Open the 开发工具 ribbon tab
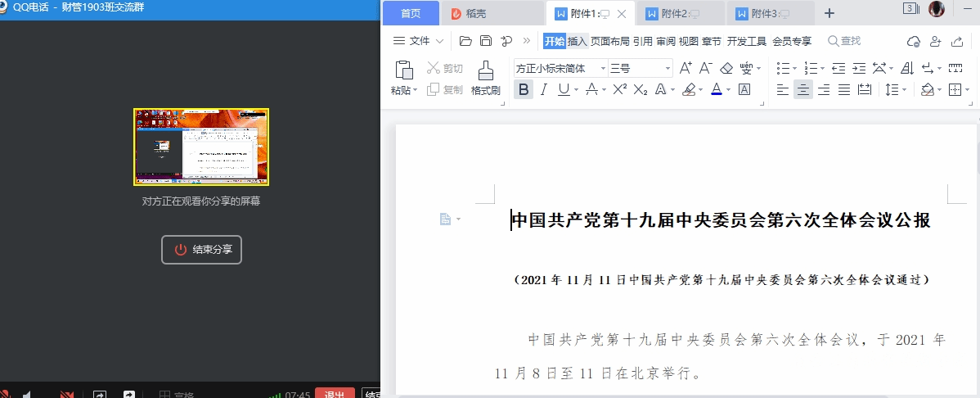Image resolution: width=980 pixels, height=398 pixels. point(746,41)
